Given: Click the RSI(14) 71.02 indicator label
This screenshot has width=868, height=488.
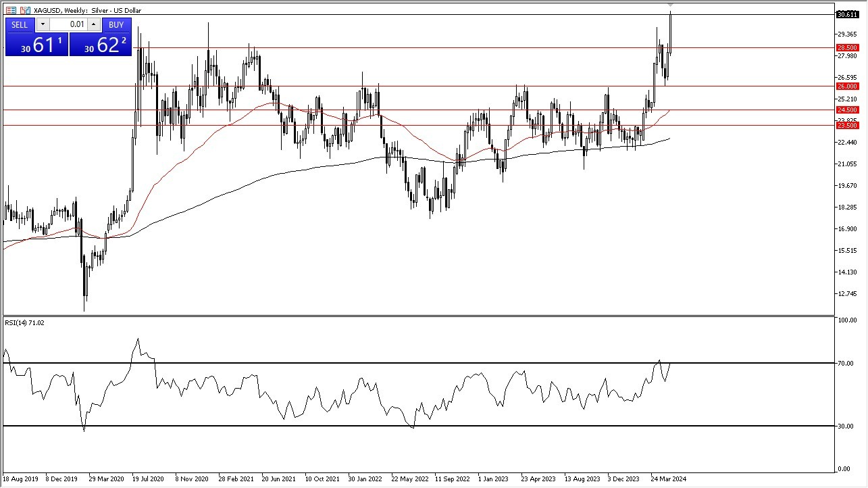Looking at the screenshot, I should 23,322.
